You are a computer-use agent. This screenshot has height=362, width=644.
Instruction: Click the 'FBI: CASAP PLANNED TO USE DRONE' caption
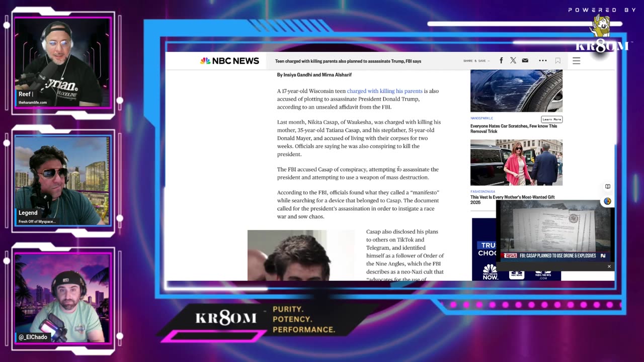tap(557, 255)
